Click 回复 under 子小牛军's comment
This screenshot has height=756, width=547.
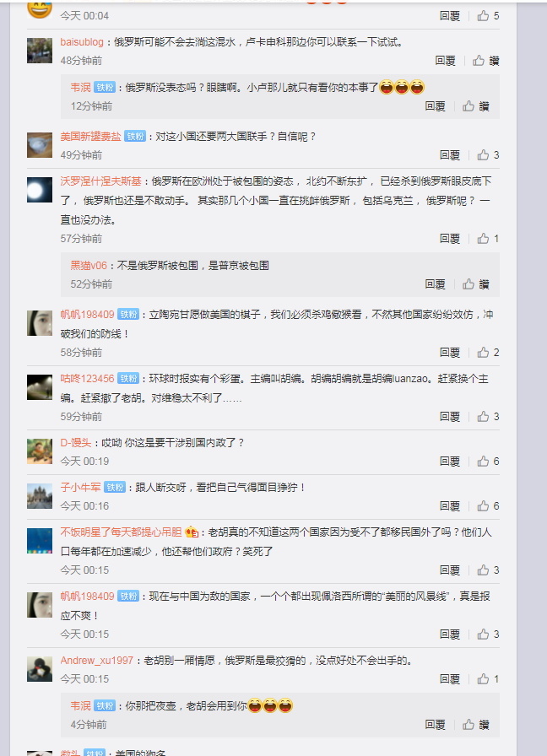click(x=450, y=505)
